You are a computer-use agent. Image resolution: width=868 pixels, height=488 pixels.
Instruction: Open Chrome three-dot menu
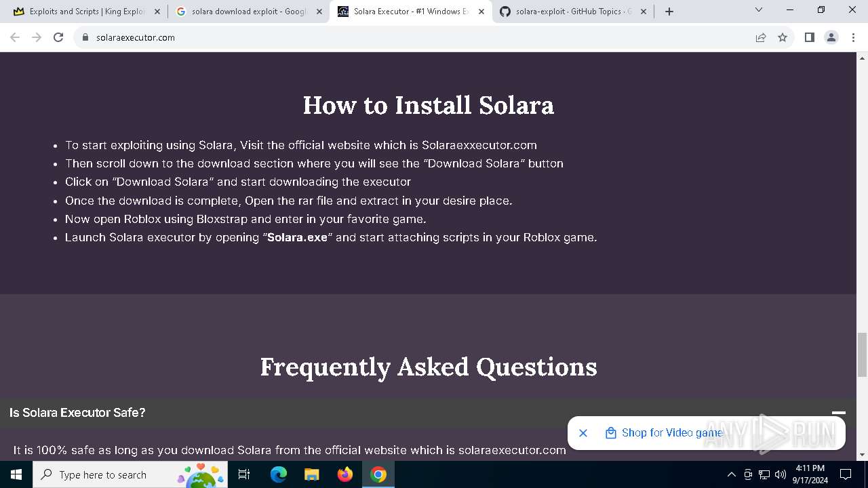(x=853, y=37)
